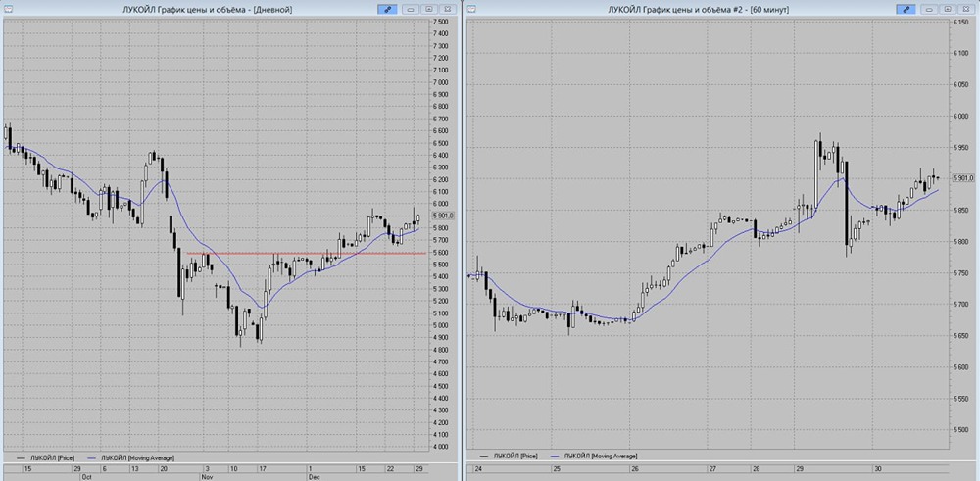The width and height of the screenshot is (980, 481).
Task: Click the date label 30 on the 60-minute time axis
Action: [877, 468]
